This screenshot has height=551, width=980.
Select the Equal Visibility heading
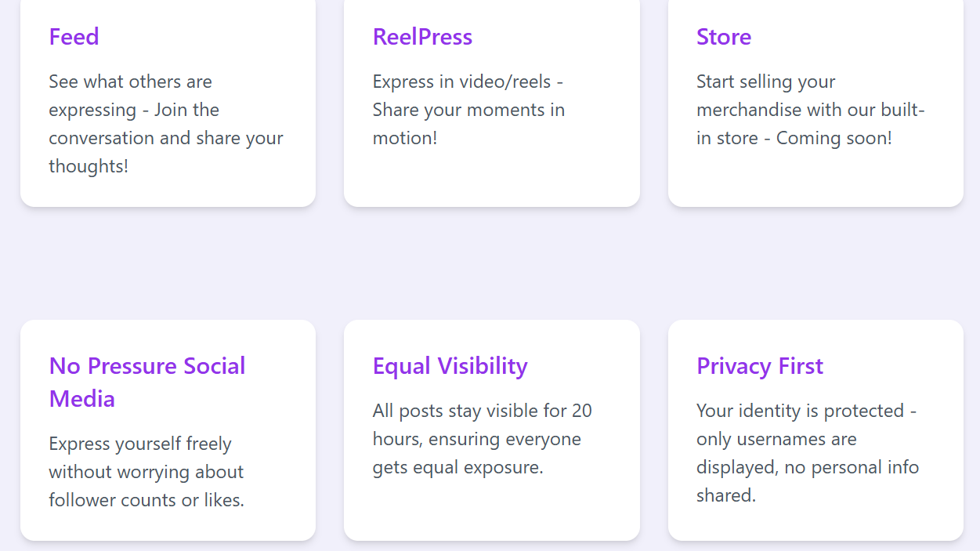(450, 366)
